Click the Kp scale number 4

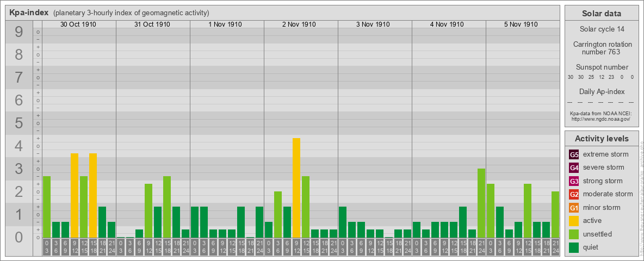(x=19, y=146)
